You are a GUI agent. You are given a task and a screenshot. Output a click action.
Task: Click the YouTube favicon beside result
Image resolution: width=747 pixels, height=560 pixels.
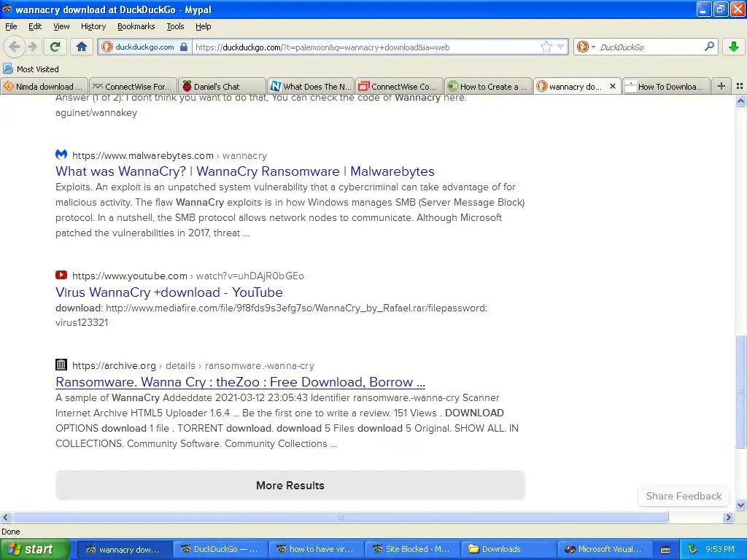[x=61, y=275]
